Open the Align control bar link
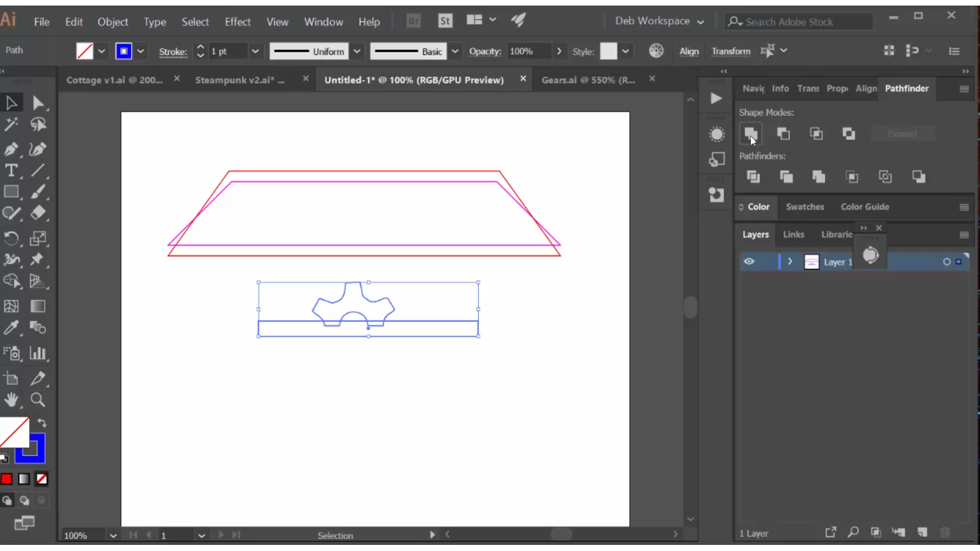This screenshot has height=551, width=980. point(689,51)
